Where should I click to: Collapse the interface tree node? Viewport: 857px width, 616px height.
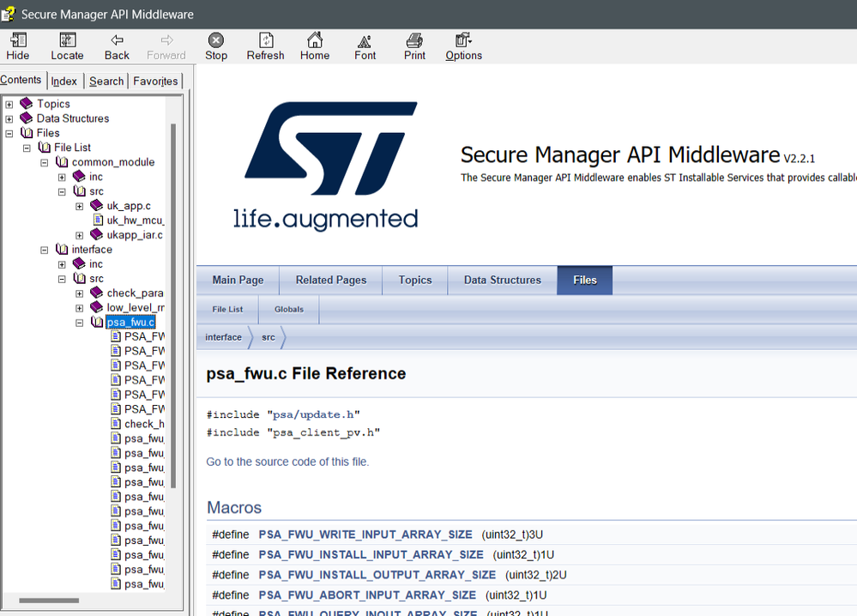click(45, 250)
